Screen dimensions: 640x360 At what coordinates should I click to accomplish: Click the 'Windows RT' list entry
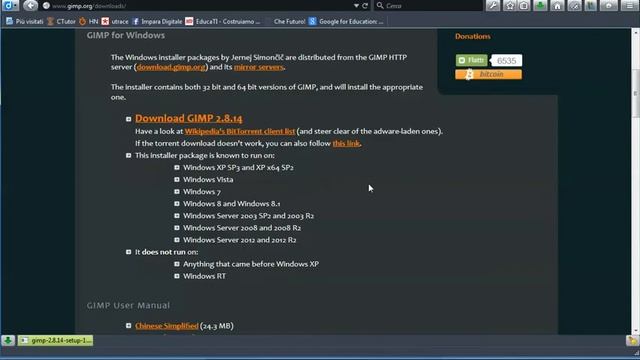pyautogui.click(x=204, y=276)
